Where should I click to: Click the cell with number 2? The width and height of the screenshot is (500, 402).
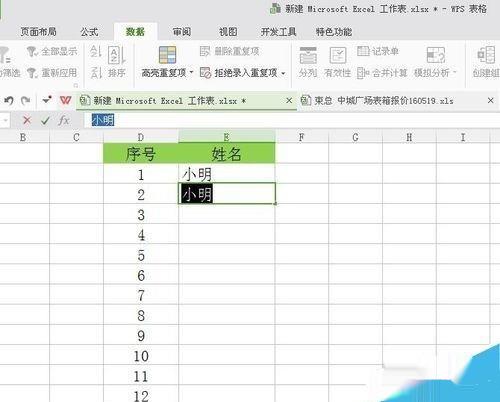(x=141, y=194)
